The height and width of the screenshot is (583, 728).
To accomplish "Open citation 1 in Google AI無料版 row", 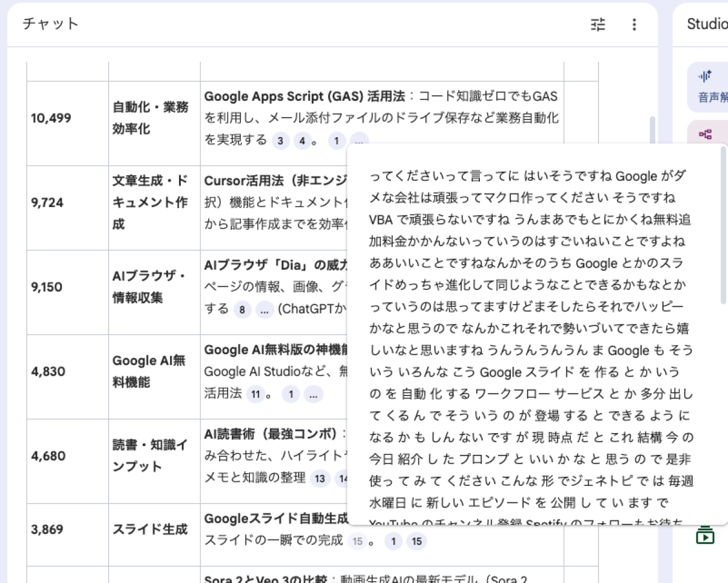I will 291,394.
